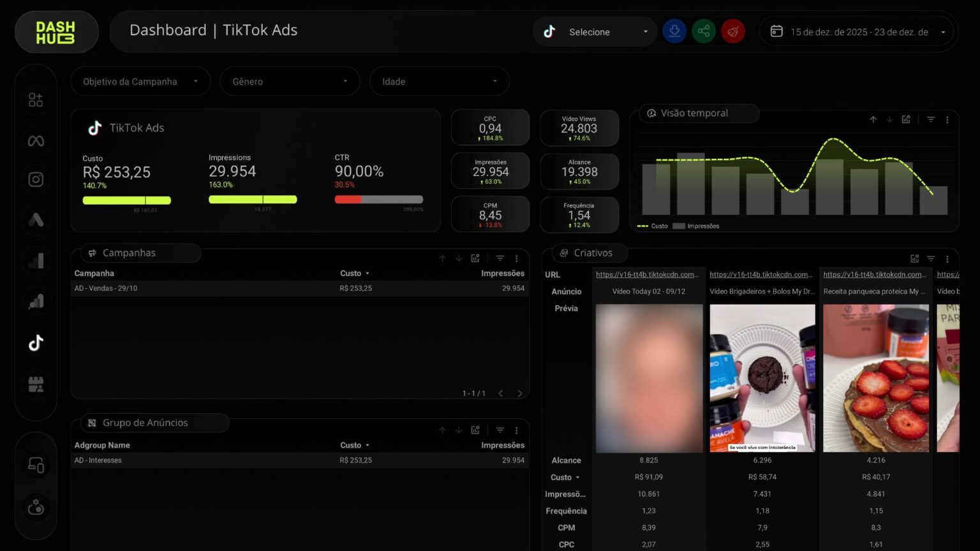This screenshot has width=980, height=551.
Task: Open the Instagram section in sidebar
Action: pos(36,180)
